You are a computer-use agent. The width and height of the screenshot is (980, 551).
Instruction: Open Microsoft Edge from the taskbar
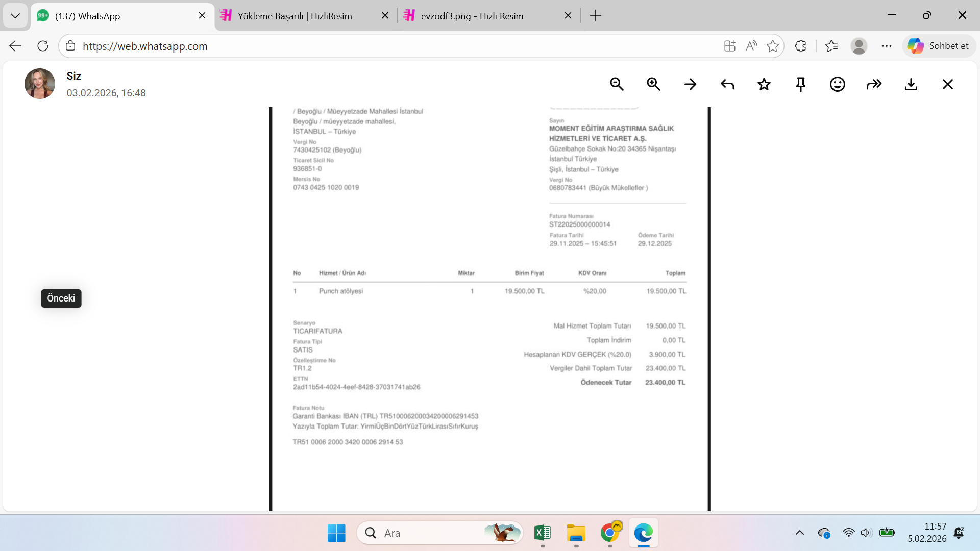(x=644, y=533)
